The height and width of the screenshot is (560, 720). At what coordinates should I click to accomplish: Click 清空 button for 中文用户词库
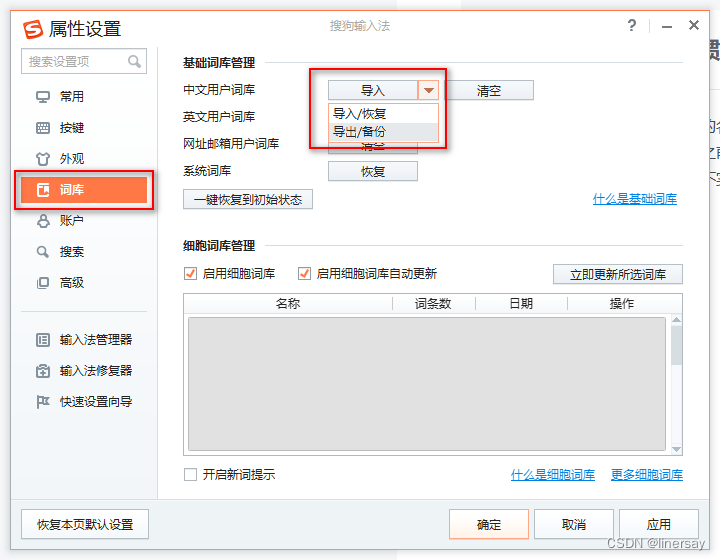click(489, 90)
